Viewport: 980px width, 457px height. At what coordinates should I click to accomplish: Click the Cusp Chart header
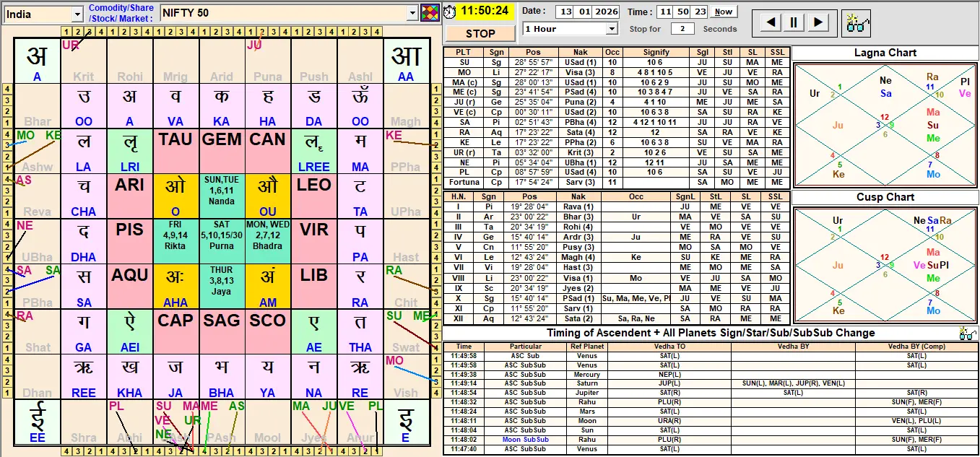(x=885, y=197)
